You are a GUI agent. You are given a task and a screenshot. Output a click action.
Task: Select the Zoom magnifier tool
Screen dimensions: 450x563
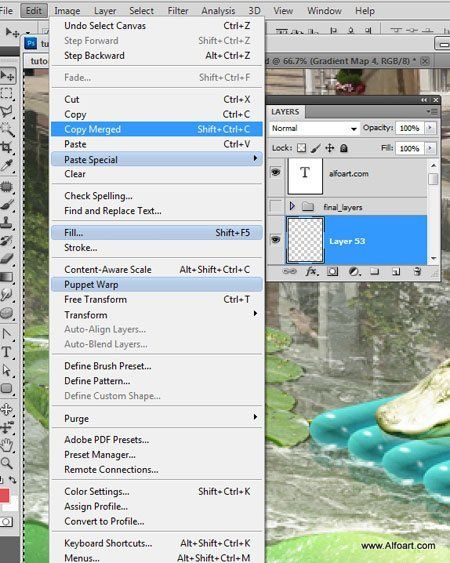coord(6,463)
